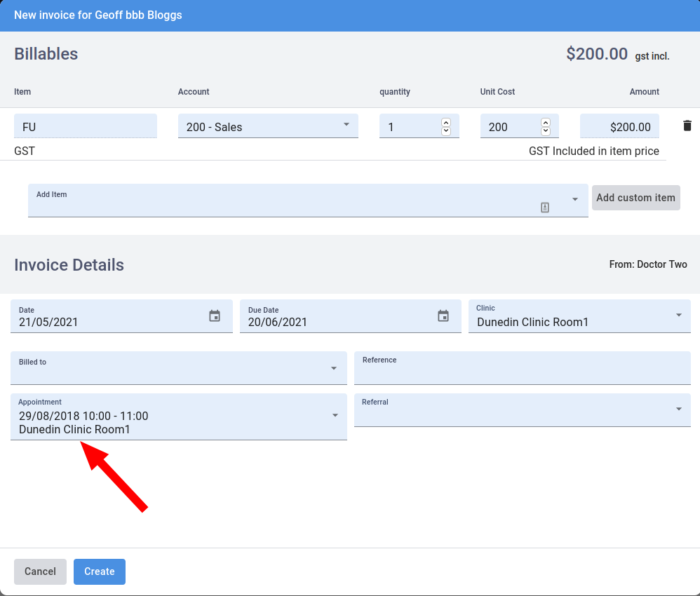Click the Cancel button
Screen dimensions: 700x596
coord(40,571)
